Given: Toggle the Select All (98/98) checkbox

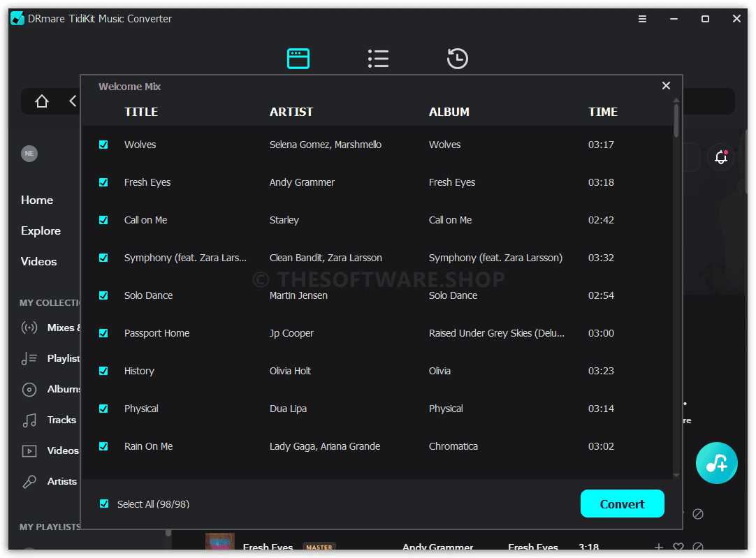Looking at the screenshot, I should coord(103,504).
